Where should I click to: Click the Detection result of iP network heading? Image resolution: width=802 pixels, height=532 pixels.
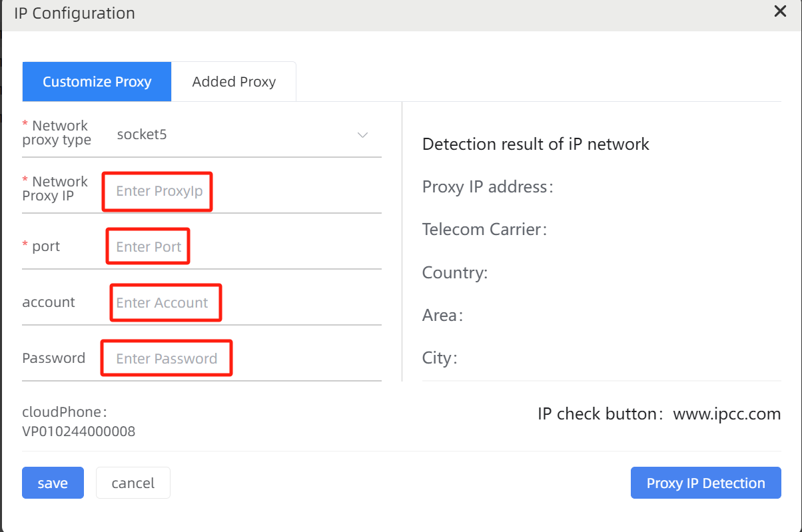536,144
